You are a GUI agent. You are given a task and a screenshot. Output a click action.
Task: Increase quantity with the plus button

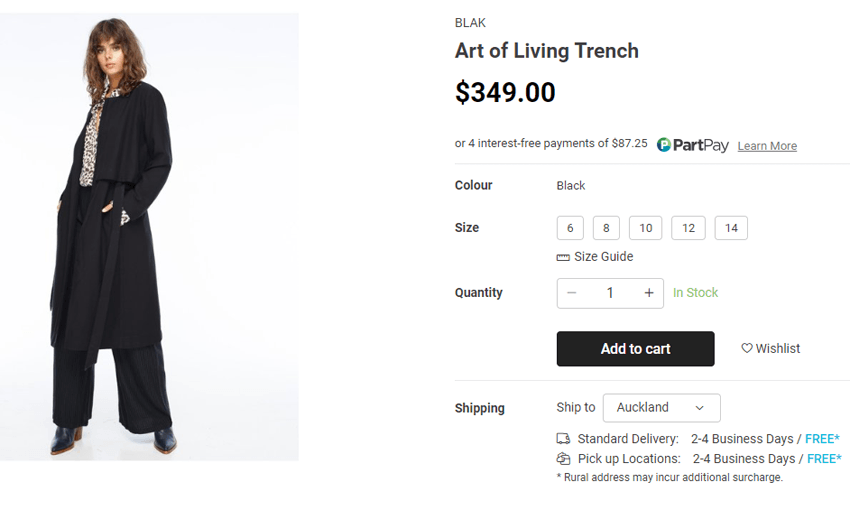click(649, 293)
